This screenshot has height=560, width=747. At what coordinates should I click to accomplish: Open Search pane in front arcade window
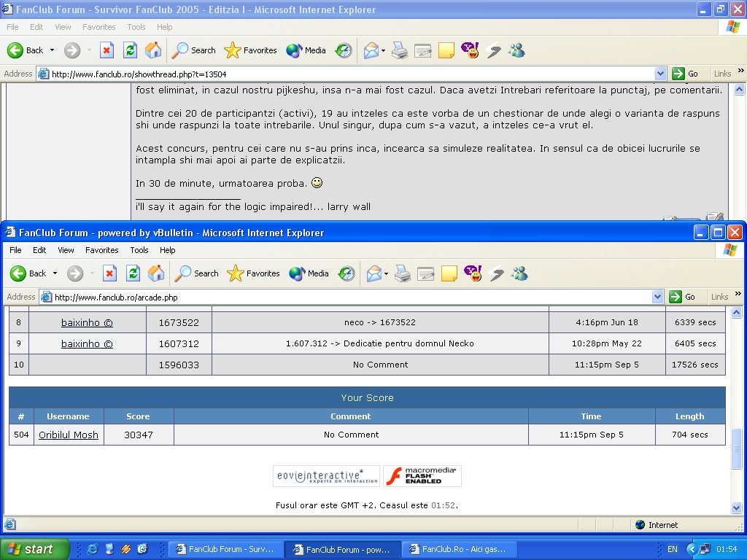(196, 273)
